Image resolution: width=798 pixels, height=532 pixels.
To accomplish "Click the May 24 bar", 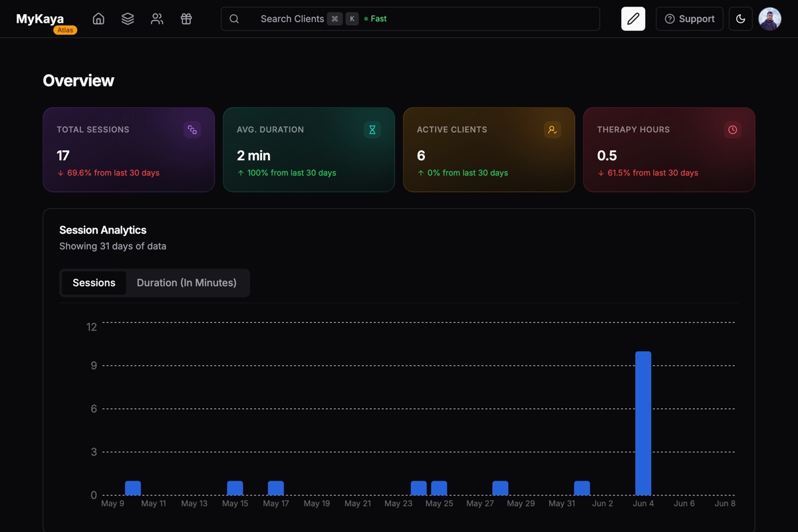I will [419, 488].
